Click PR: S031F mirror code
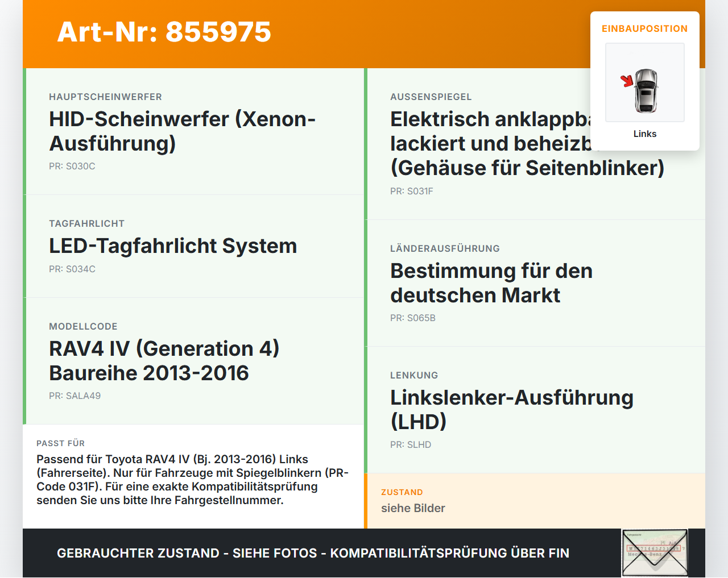728x578 pixels. (x=412, y=191)
